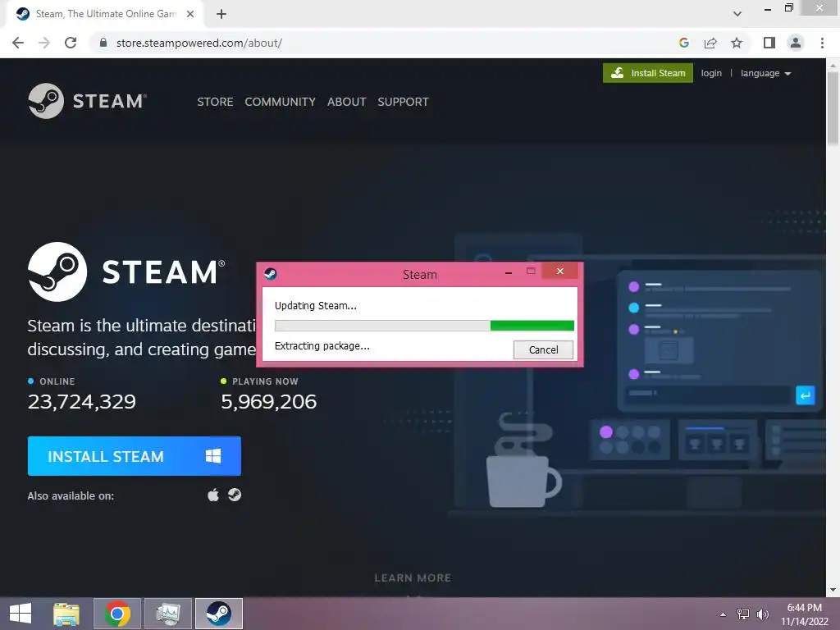The width and height of the screenshot is (840, 630).
Task: Click the blue INSTALL STEAM button
Action: coord(134,456)
